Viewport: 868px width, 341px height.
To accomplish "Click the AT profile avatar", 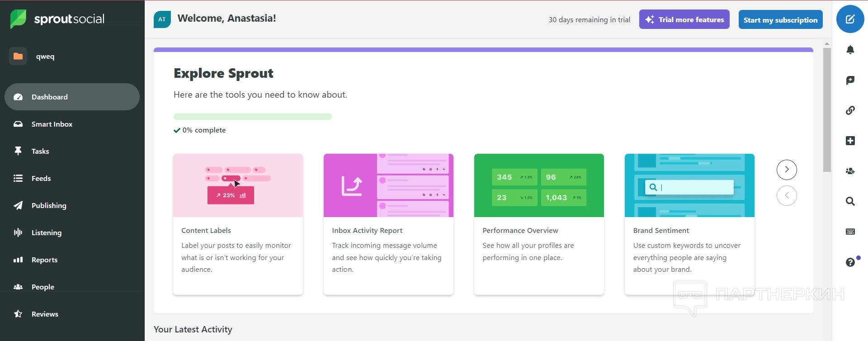I will 162,19.
